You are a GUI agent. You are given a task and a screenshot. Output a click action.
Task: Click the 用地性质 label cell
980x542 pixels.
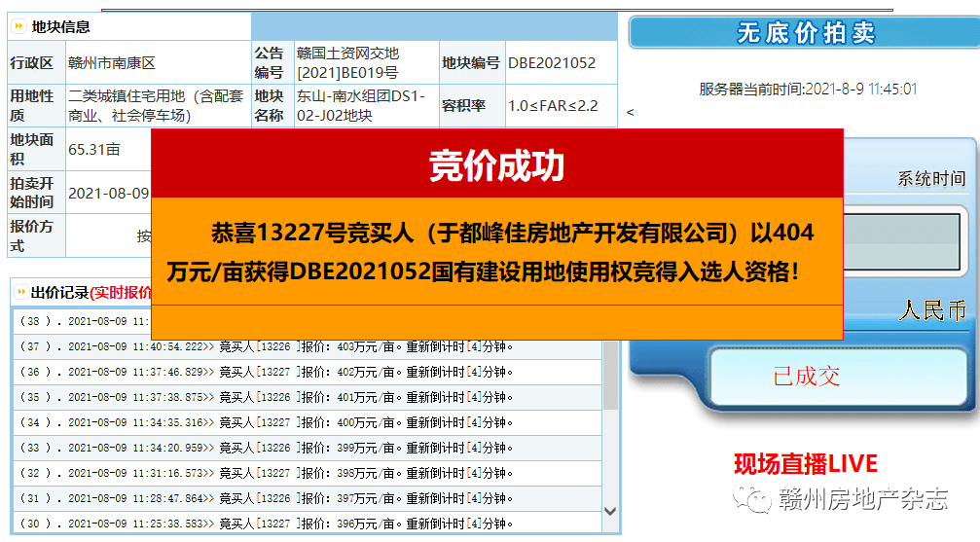pos(36,106)
